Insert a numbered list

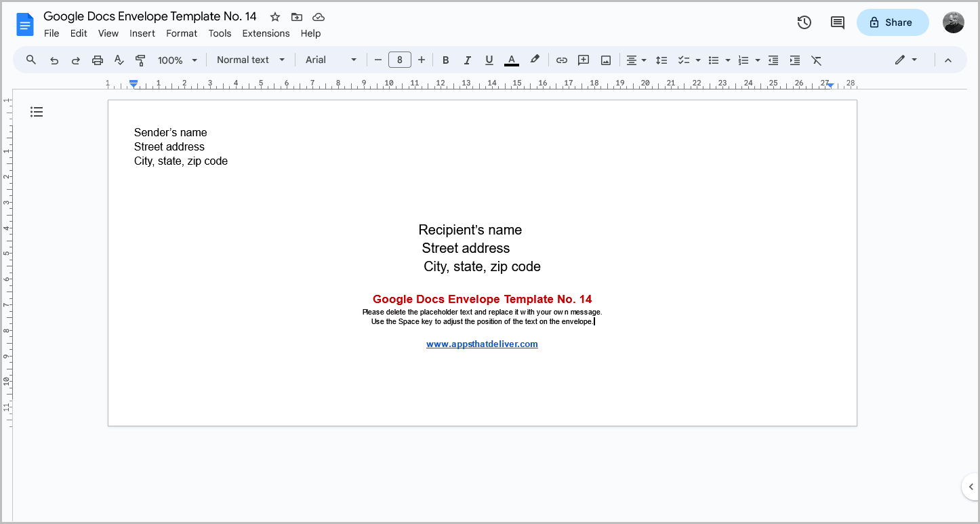pos(743,60)
